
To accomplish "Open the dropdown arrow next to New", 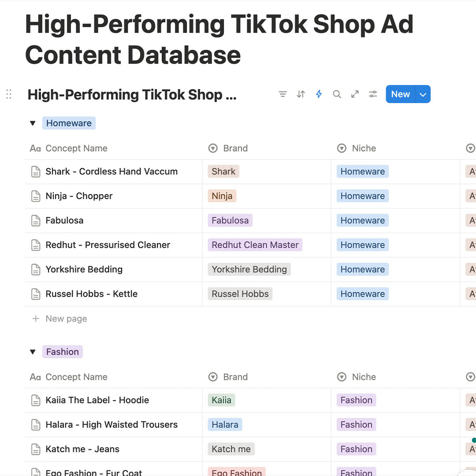I will (423, 94).
